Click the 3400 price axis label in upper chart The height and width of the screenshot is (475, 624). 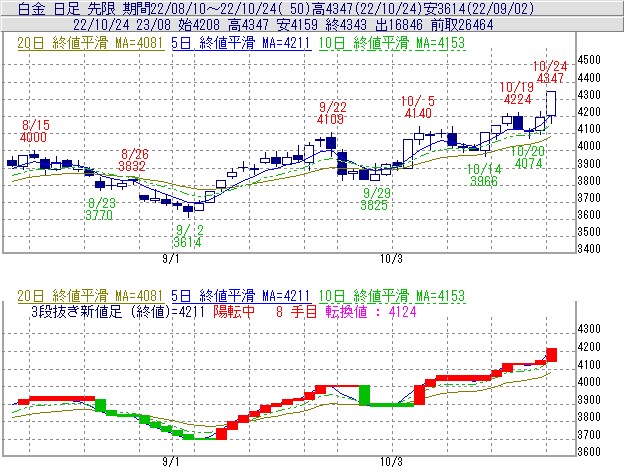click(589, 249)
